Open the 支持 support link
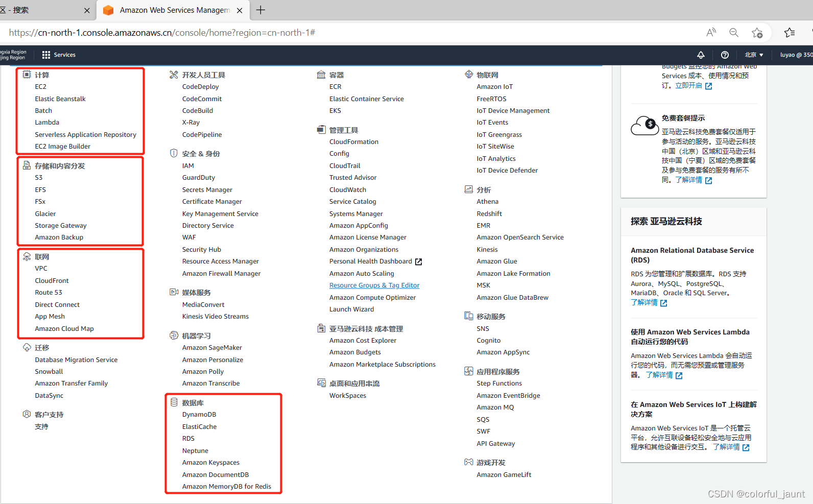 point(41,427)
